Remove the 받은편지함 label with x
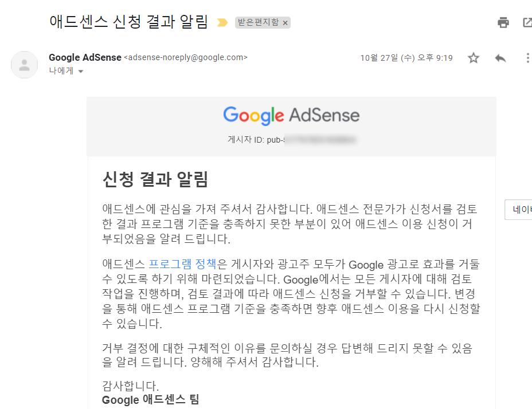 coord(285,23)
